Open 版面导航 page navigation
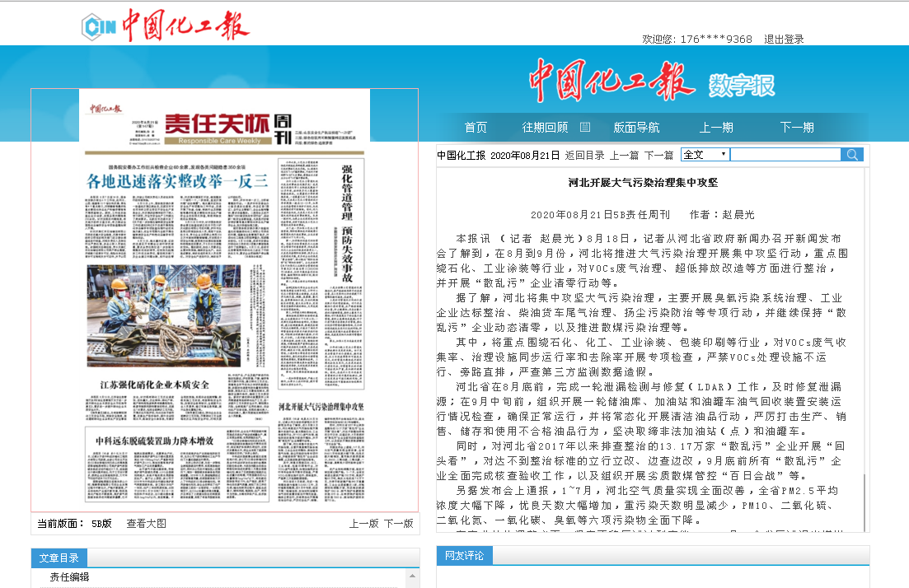 click(x=636, y=128)
